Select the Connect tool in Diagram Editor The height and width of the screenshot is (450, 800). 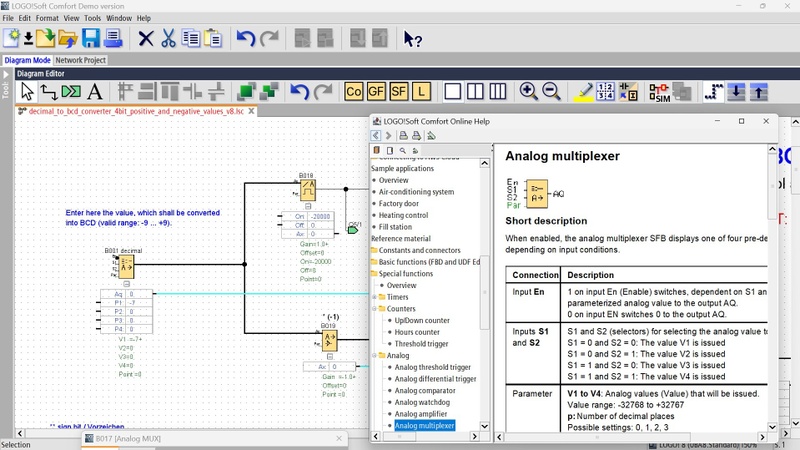click(x=48, y=92)
